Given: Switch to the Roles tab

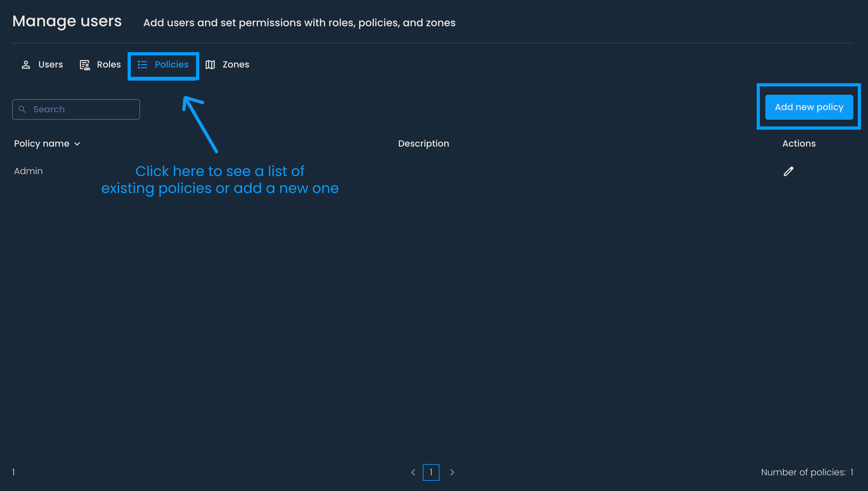Looking at the screenshot, I should click(108, 64).
